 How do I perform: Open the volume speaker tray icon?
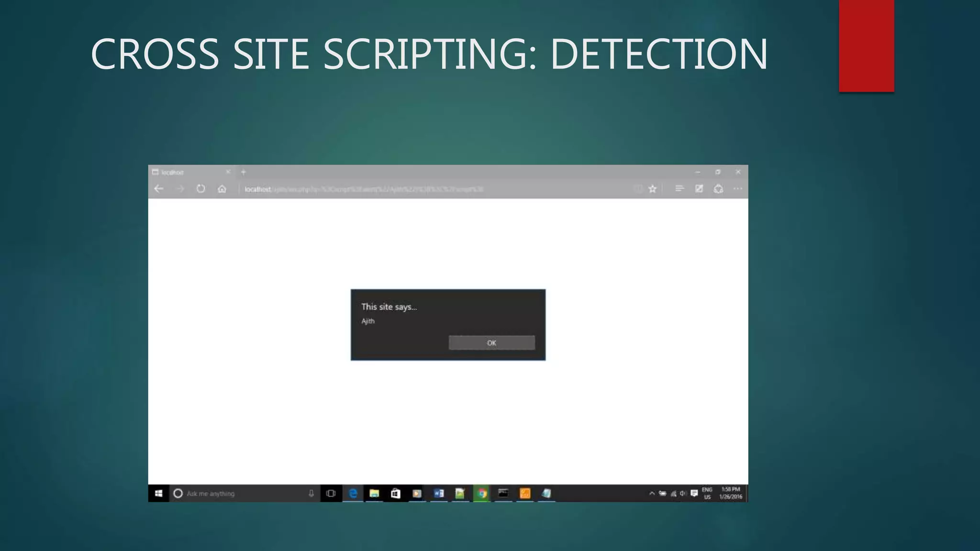coord(683,494)
